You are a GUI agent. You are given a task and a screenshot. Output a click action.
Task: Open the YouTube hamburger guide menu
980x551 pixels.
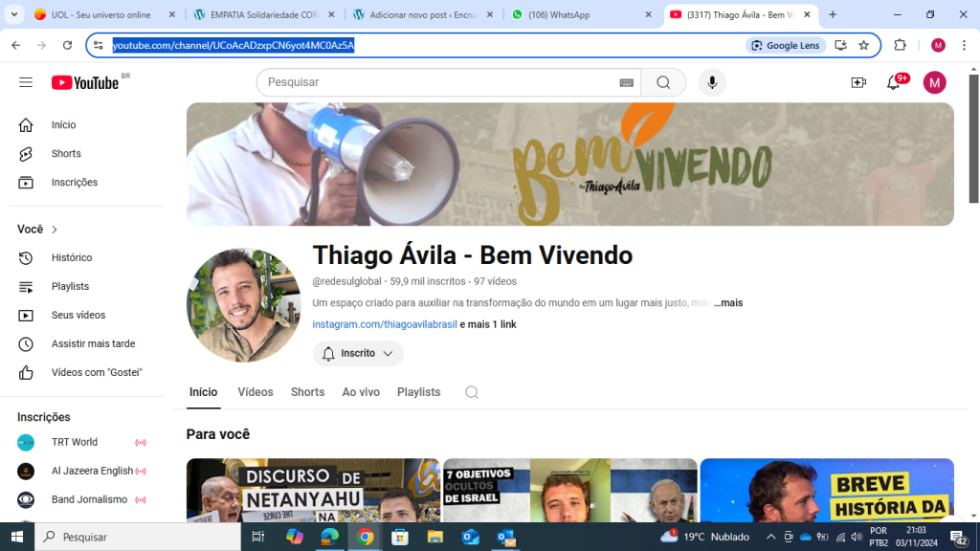pos(26,82)
